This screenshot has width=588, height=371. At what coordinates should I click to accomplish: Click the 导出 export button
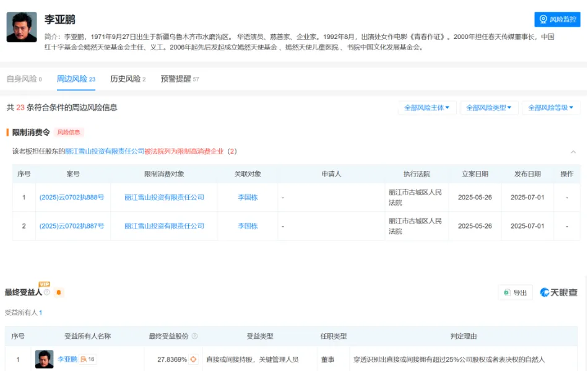(515, 292)
